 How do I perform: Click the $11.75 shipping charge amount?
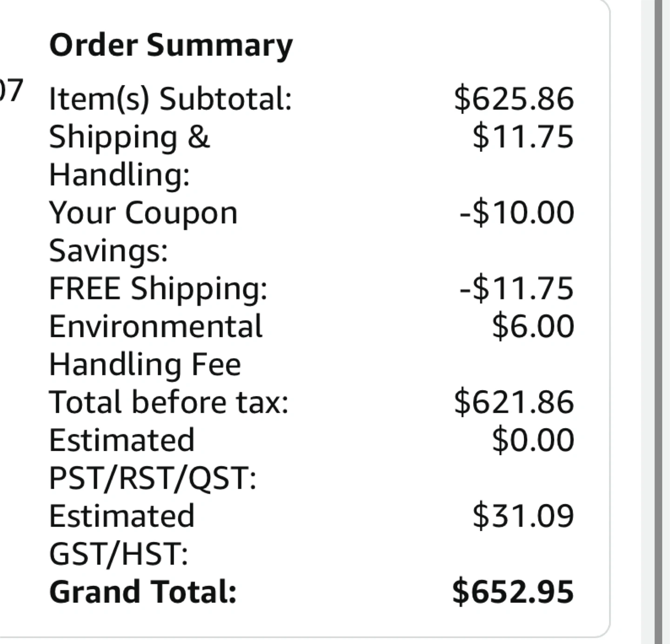[523, 137]
